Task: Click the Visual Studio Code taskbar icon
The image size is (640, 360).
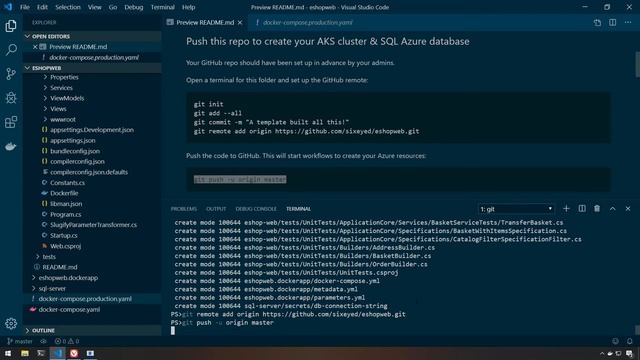Action: pos(58,353)
